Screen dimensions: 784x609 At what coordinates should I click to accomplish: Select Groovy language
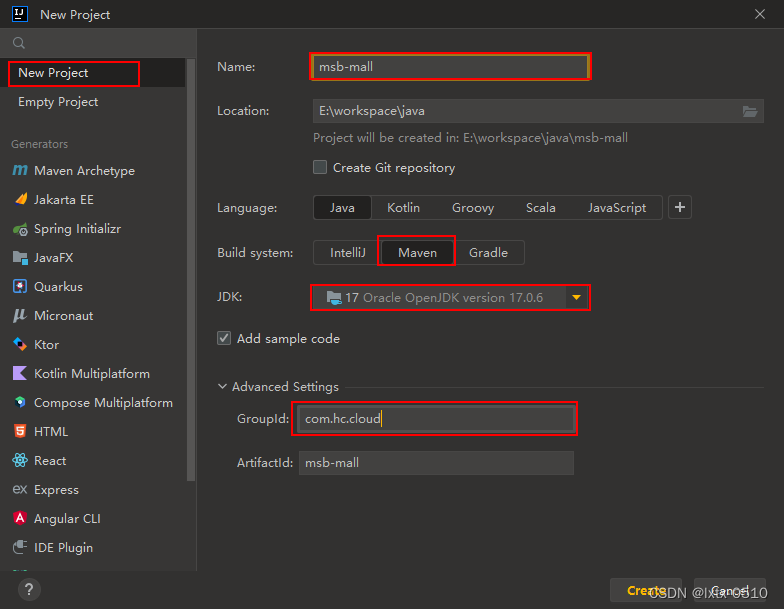tap(473, 208)
